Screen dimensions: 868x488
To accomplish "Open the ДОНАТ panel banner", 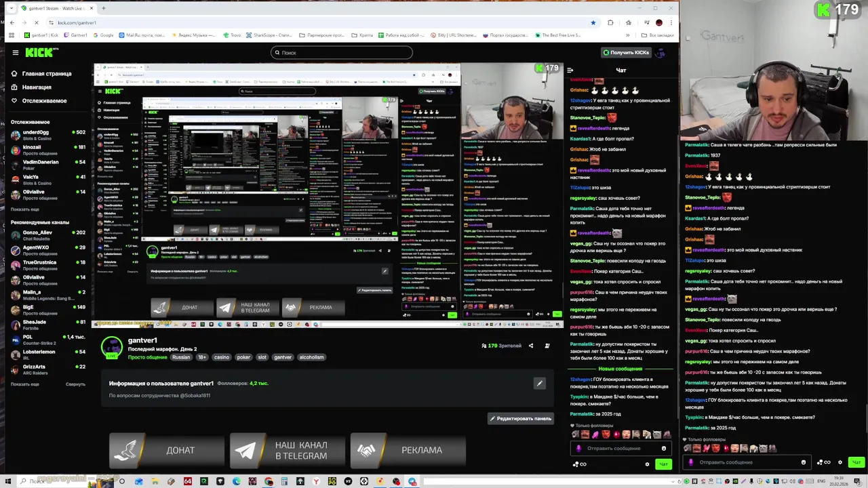I will 167,450.
